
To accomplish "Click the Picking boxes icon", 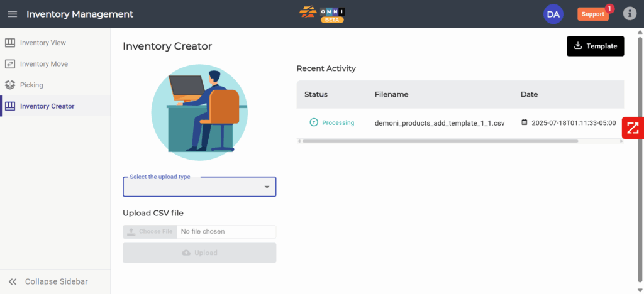I will coord(10,85).
